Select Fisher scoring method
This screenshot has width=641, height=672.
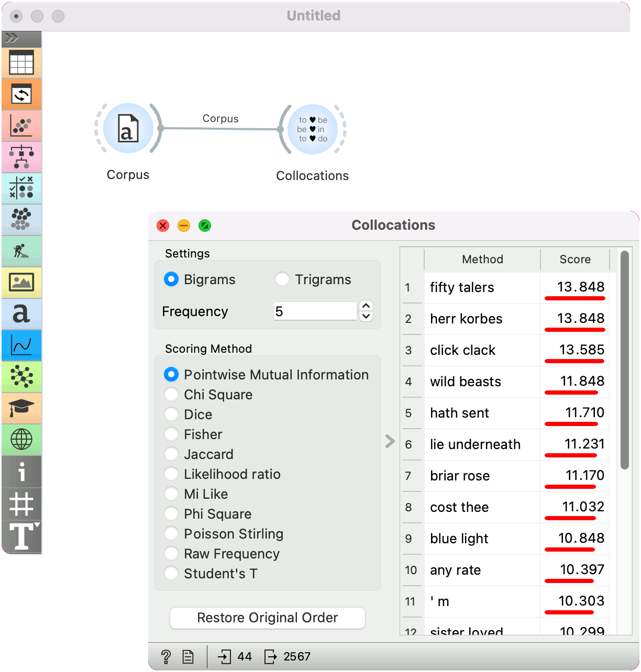pos(171,434)
